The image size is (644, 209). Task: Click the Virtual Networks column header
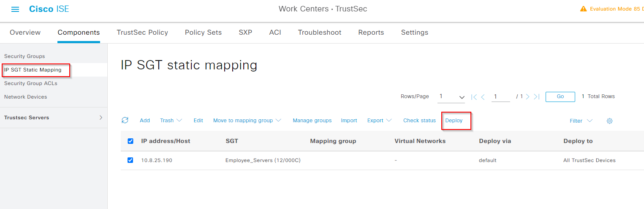tap(420, 141)
